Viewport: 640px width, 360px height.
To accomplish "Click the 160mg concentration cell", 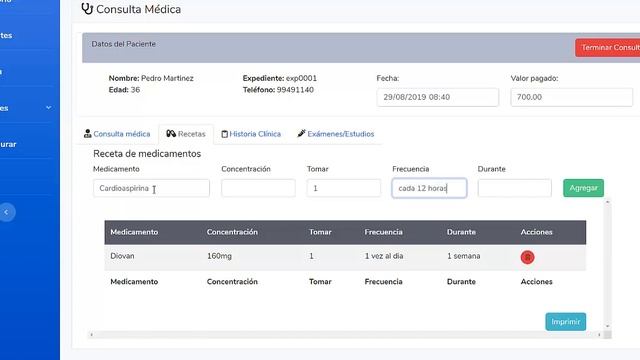I will pos(219,256).
